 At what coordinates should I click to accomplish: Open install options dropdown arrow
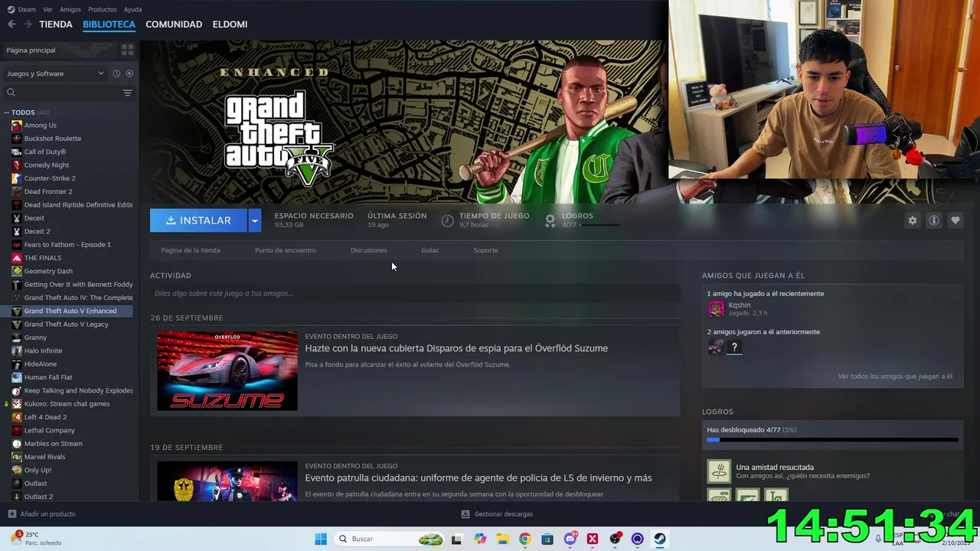tap(254, 220)
